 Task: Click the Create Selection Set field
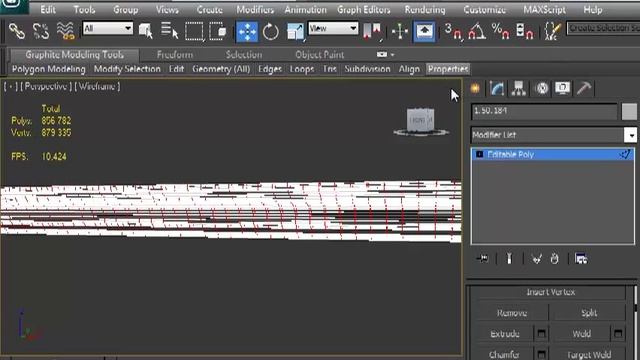click(x=603, y=28)
